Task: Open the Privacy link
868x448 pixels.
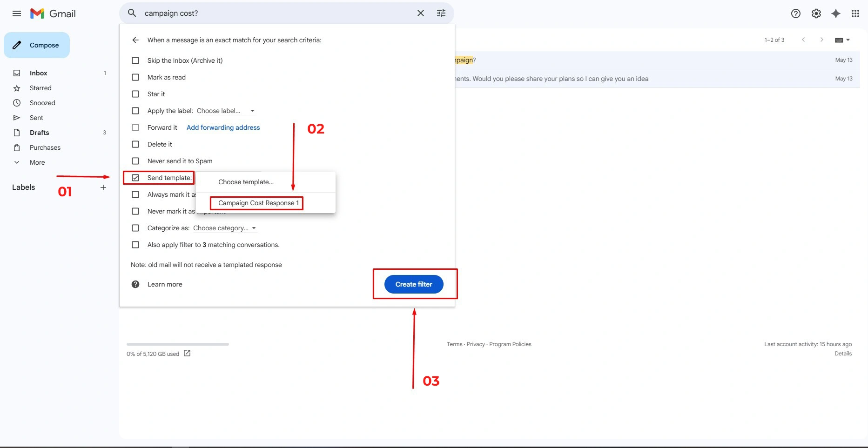Action: (476, 344)
